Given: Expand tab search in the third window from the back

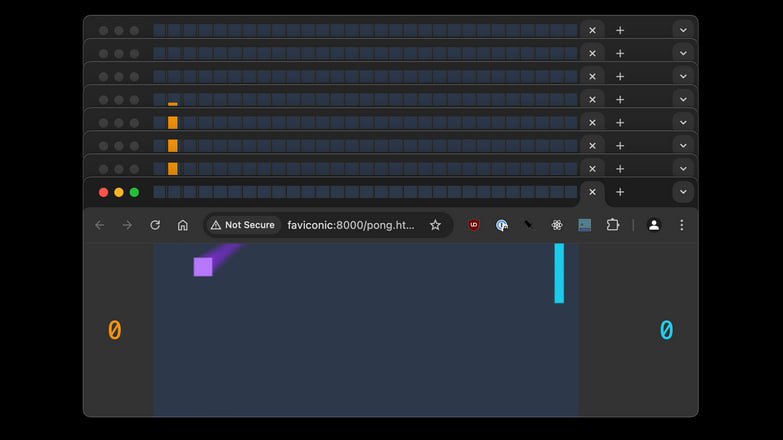Looking at the screenshot, I should 683,76.
